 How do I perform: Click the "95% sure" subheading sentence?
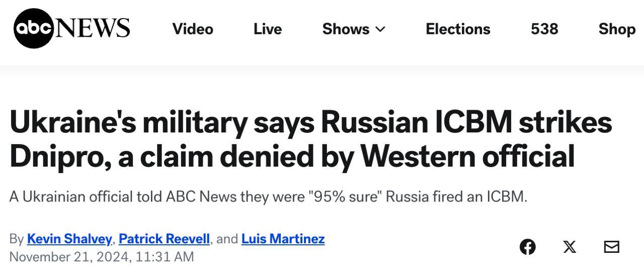click(268, 196)
